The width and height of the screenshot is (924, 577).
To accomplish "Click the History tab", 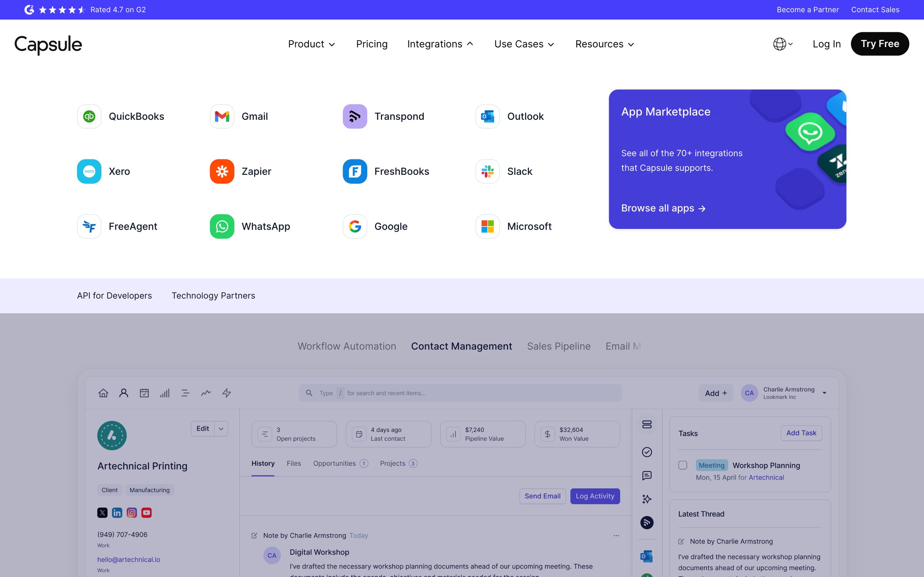I will [263, 463].
